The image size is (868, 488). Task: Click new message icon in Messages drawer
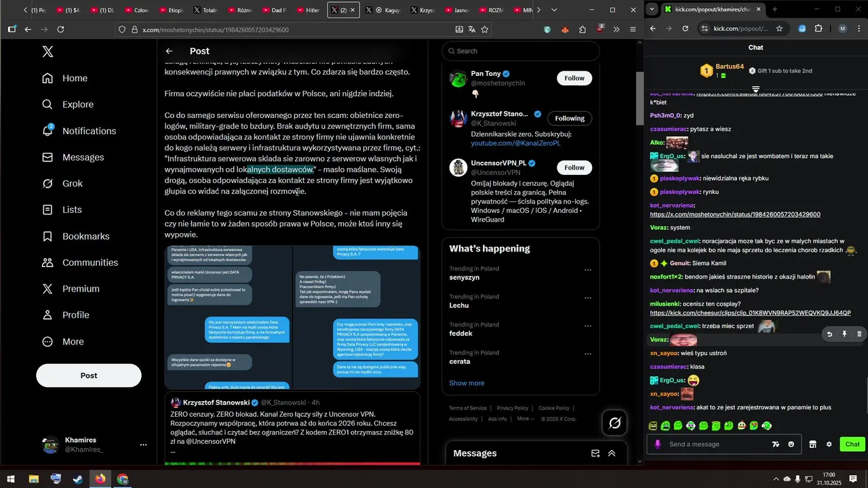click(x=595, y=453)
